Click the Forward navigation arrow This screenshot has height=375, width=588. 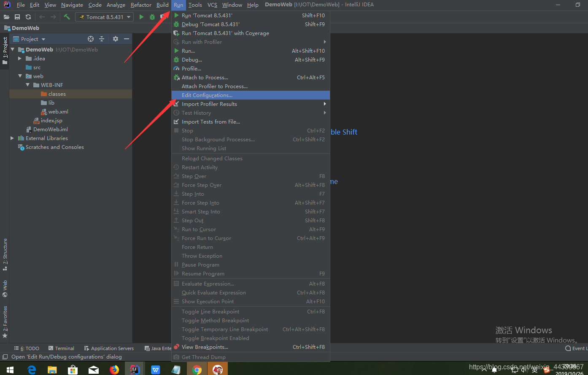(x=53, y=17)
